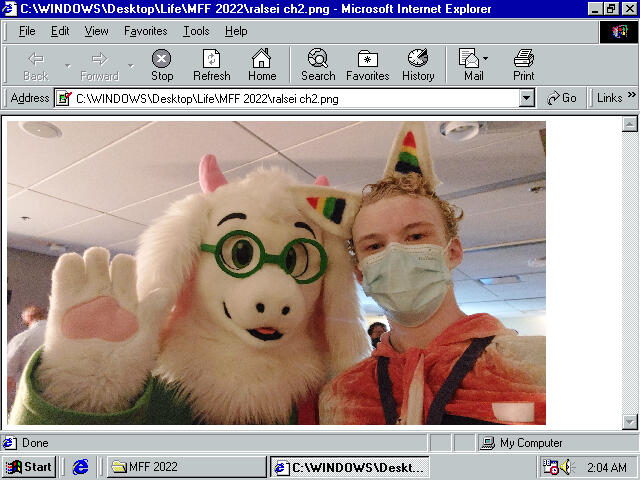Click the Forward navigation arrow
This screenshot has height=480, width=640.
pyautogui.click(x=99, y=65)
